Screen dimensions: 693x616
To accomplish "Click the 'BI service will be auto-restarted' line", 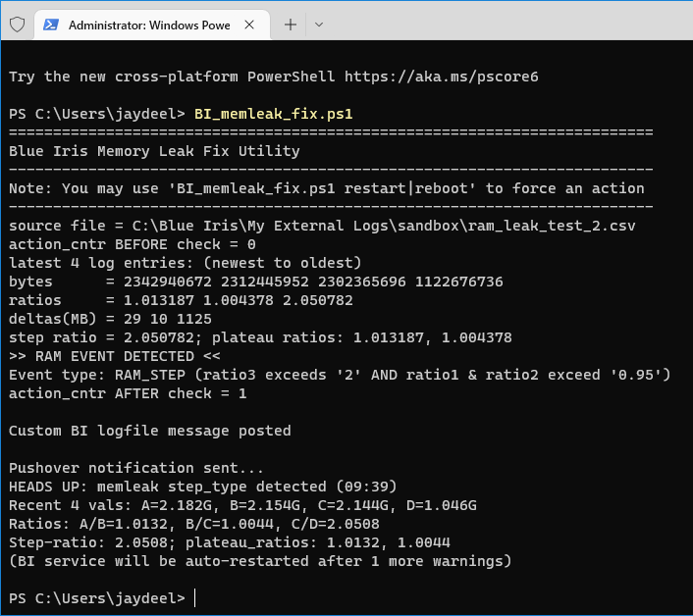I will click(260, 561).
